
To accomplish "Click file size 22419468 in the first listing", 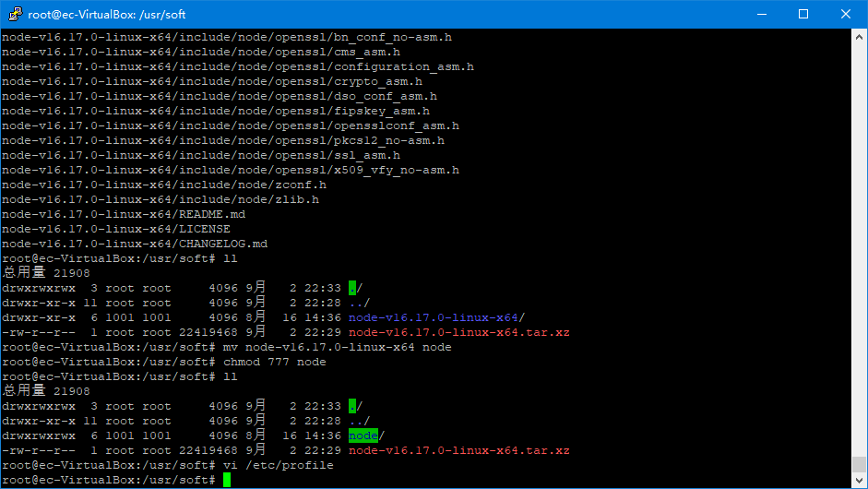I will pyautogui.click(x=208, y=332).
